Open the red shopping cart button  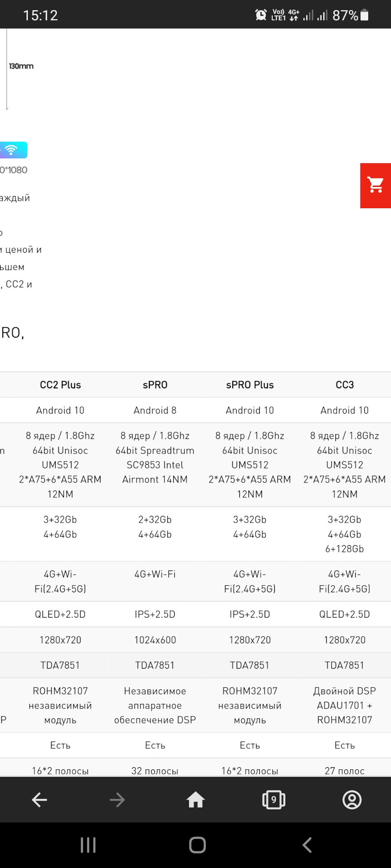376,185
